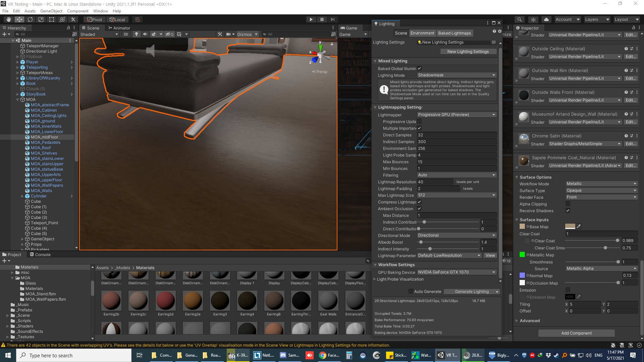Open the Hierarchy lock icon

pos(68,28)
